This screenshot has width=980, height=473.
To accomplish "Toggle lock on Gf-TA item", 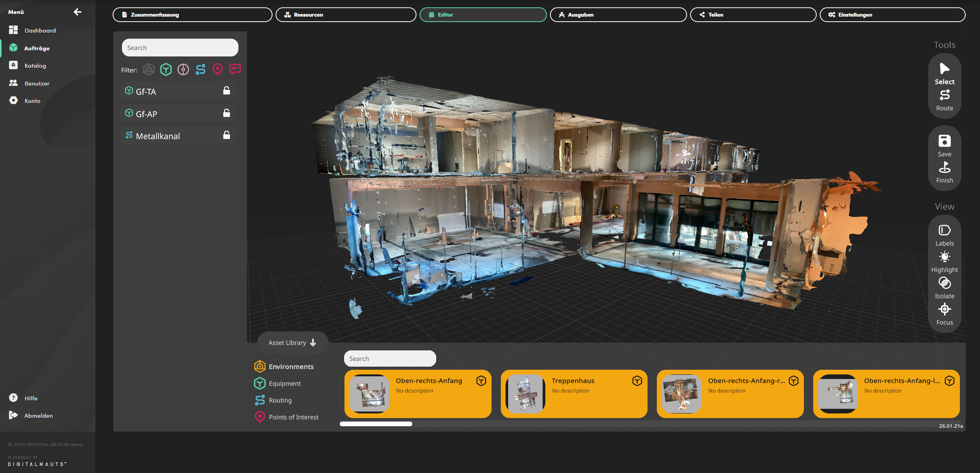I will 226,91.
